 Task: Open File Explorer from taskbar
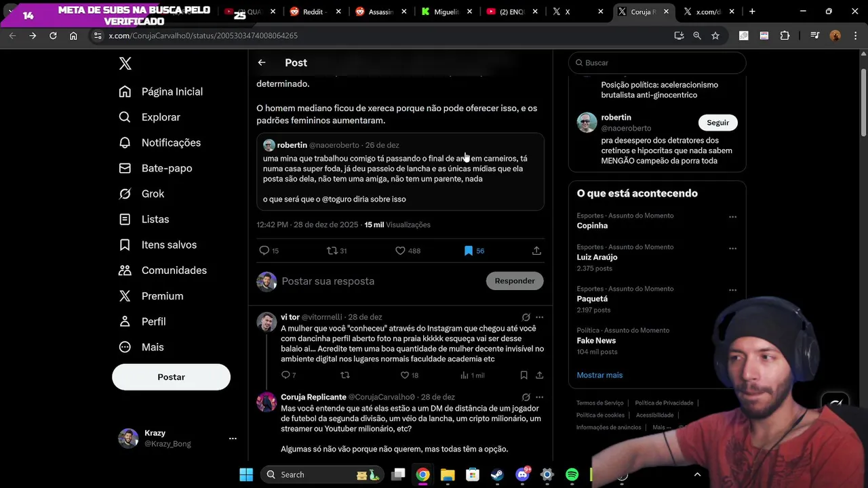[x=448, y=474]
